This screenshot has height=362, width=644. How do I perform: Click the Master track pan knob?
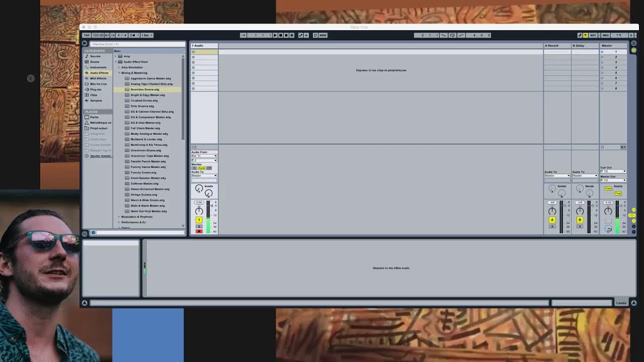(608, 211)
